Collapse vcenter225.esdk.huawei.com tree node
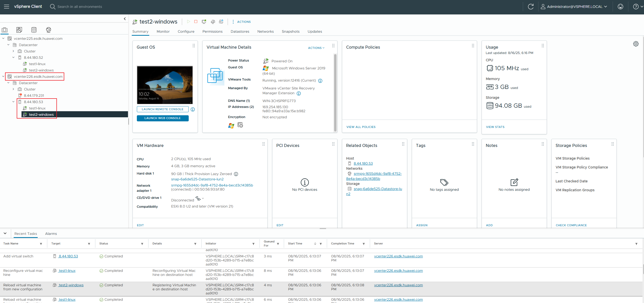This screenshot has height=303, width=644. coord(3,39)
